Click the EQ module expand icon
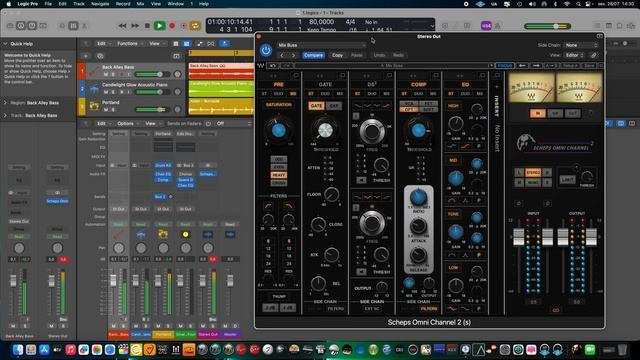This screenshot has height=360, width=640. (x=482, y=76)
